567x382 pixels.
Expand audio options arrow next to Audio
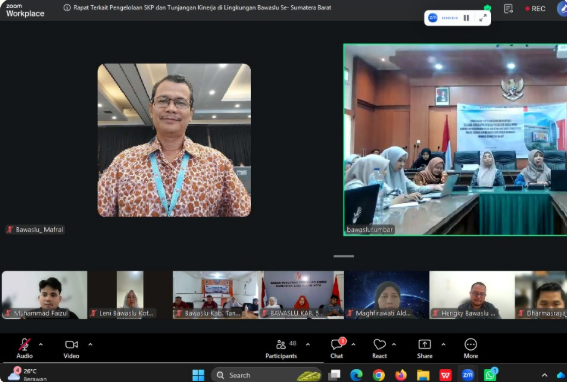(41, 344)
